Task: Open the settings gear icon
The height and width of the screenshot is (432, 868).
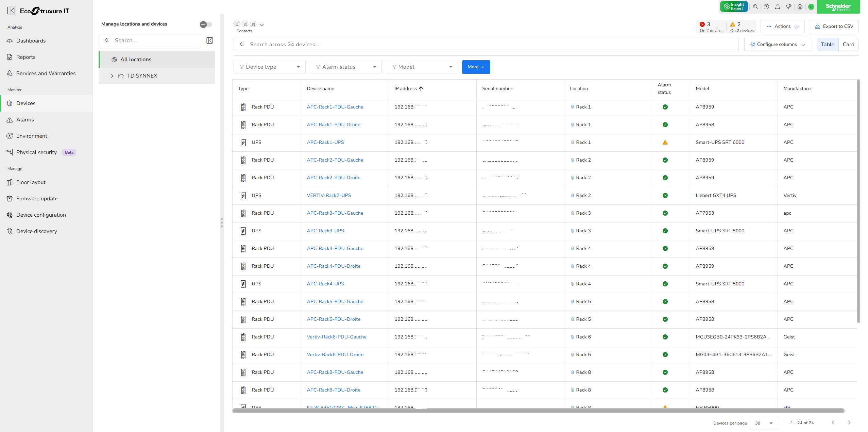Action: point(800,7)
